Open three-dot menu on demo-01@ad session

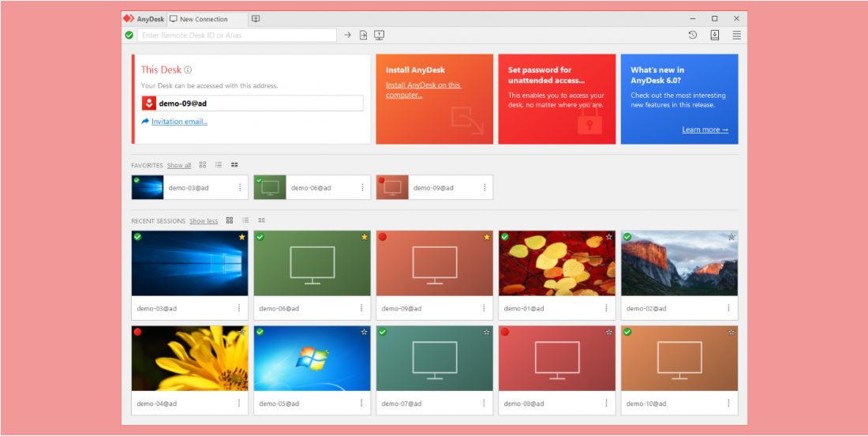606,308
